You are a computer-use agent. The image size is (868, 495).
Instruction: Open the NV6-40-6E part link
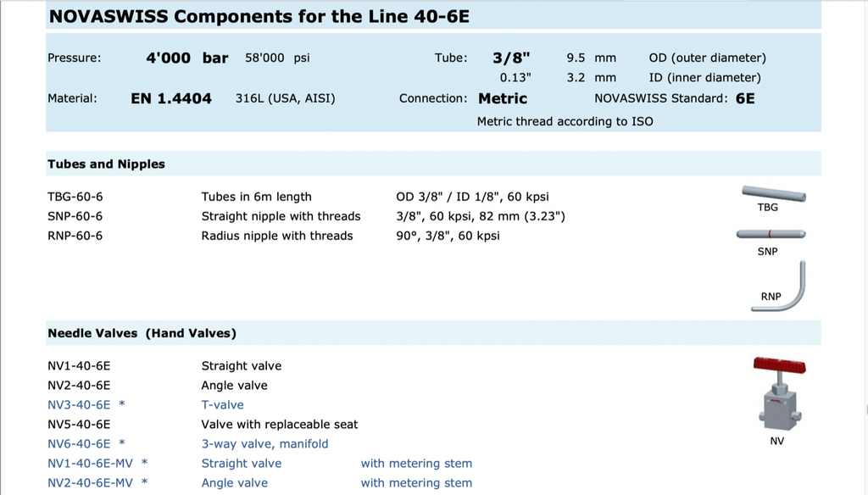(x=79, y=444)
